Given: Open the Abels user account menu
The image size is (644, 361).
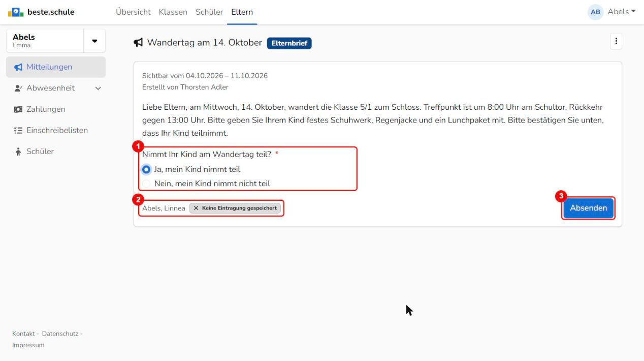Looking at the screenshot, I should 622,12.
